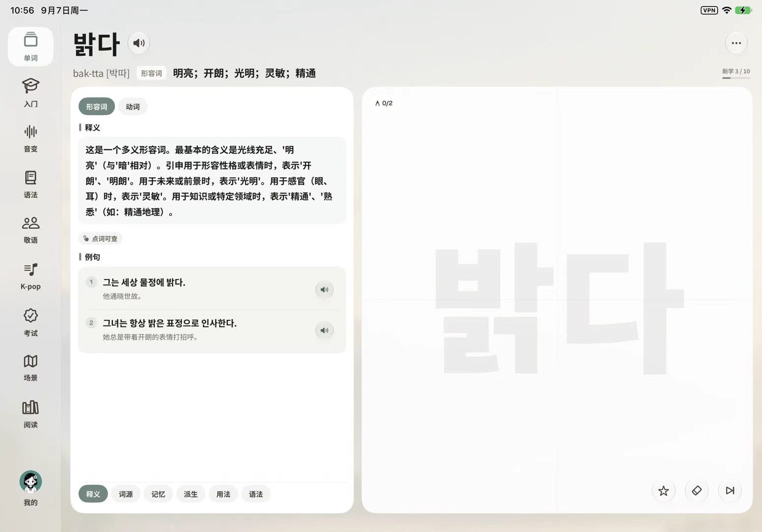
Task: Collapse the writing progress 0/2 indicator
Action: point(384,103)
